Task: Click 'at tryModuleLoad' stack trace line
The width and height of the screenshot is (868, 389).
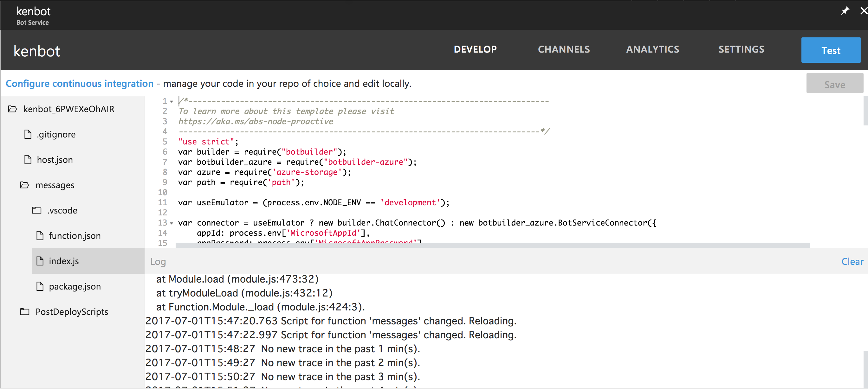Action: (x=244, y=293)
